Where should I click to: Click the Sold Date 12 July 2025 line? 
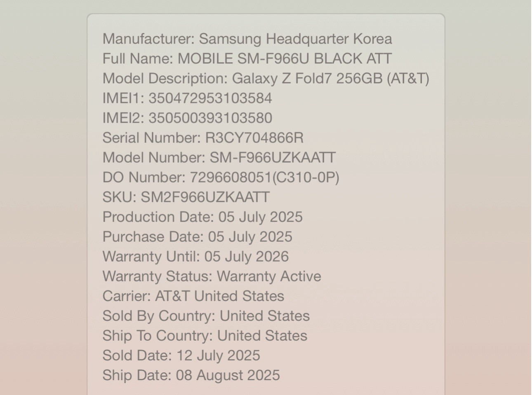coord(181,355)
